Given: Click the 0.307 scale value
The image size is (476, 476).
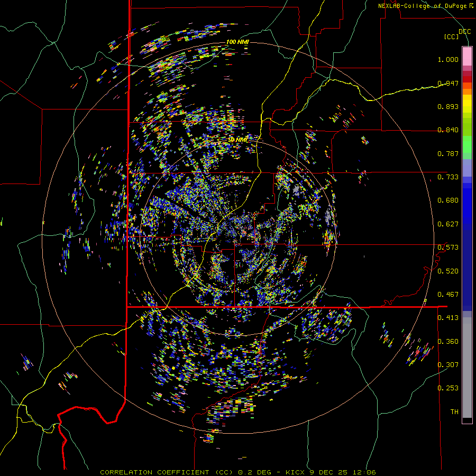Looking at the screenshot, I should click(448, 364).
